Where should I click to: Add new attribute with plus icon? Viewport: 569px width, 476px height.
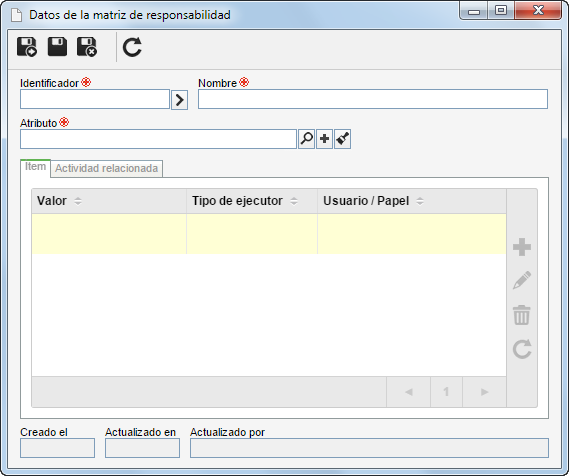[324, 139]
